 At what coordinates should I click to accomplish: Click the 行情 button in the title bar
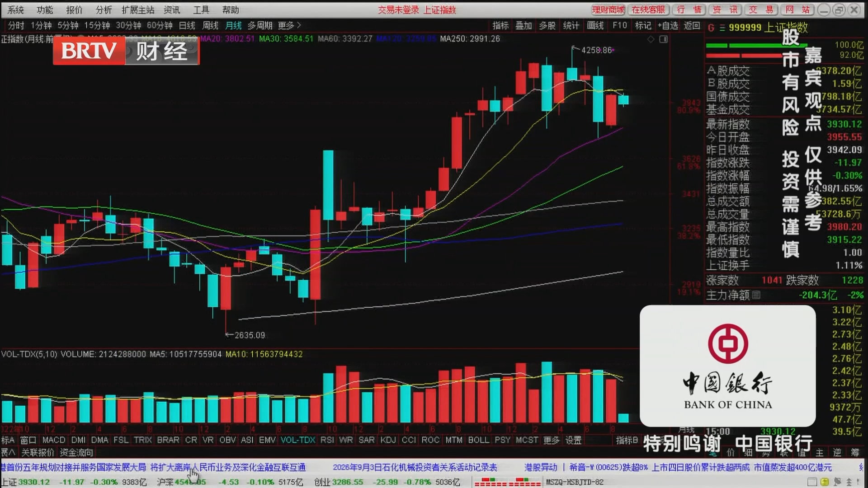pyautogui.click(x=689, y=10)
